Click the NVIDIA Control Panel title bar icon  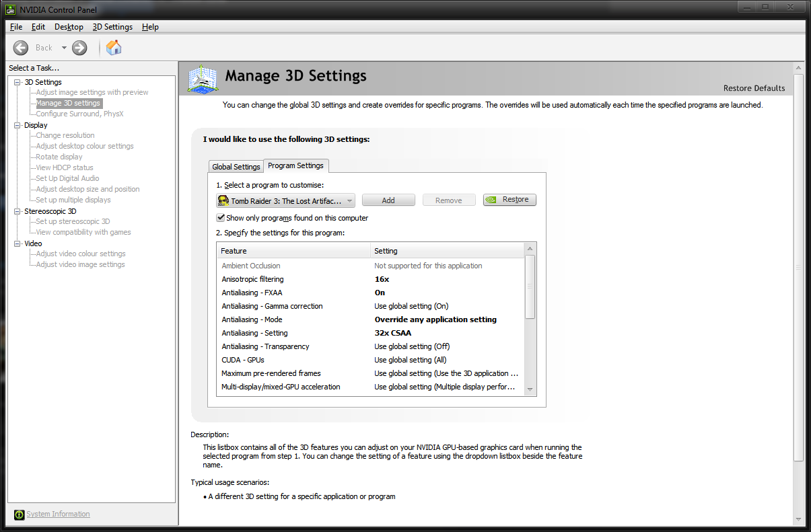10,10
